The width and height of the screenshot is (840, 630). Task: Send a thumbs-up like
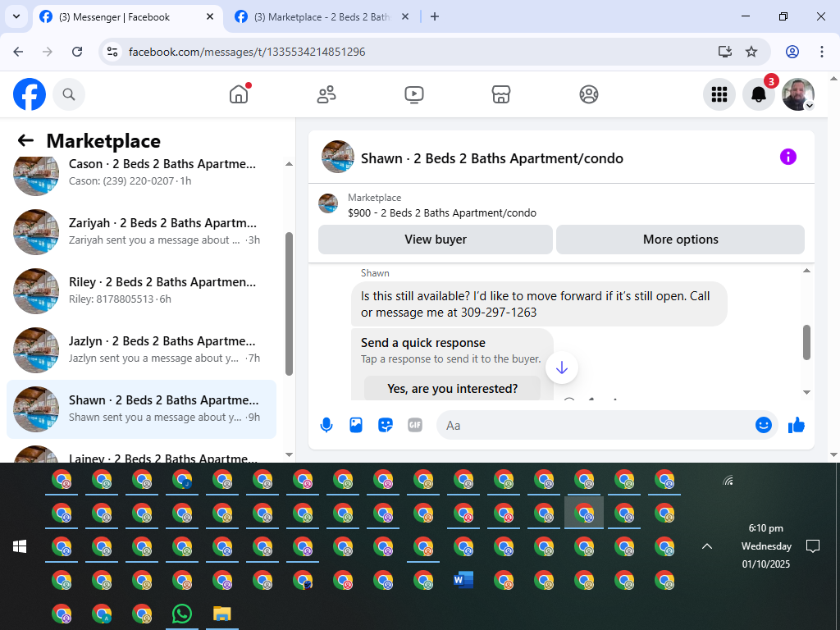[796, 426]
